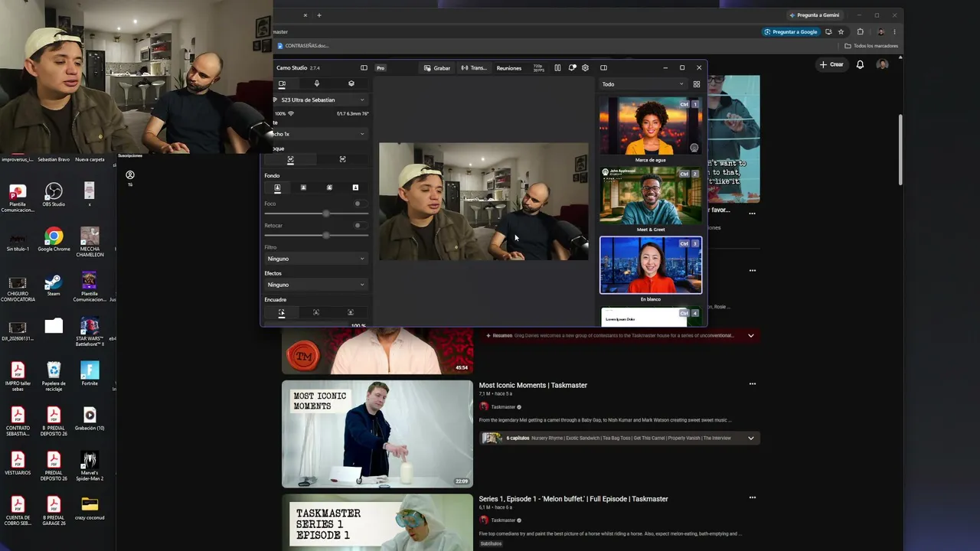Select the second focus mode icon
Image resolution: width=980 pixels, height=551 pixels.
point(342,159)
